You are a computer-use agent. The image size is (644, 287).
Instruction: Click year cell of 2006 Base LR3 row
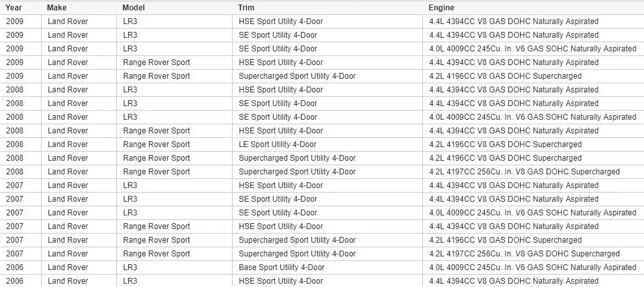(21, 267)
